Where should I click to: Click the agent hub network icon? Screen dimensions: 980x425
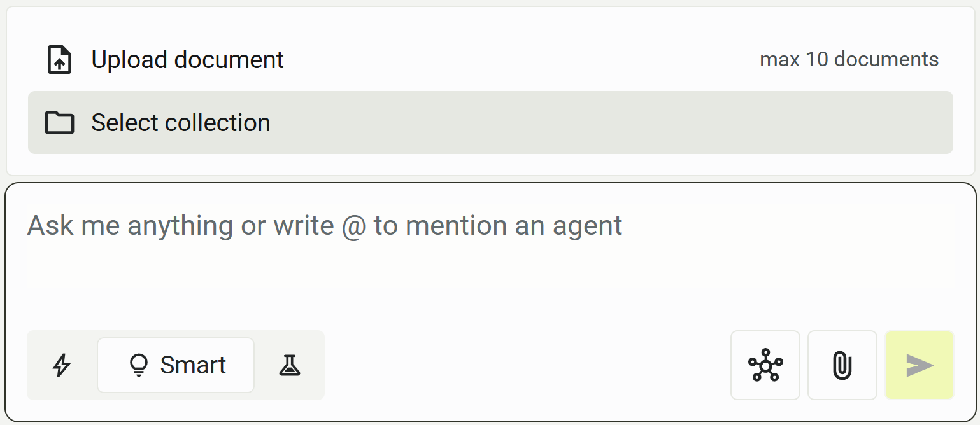click(765, 365)
